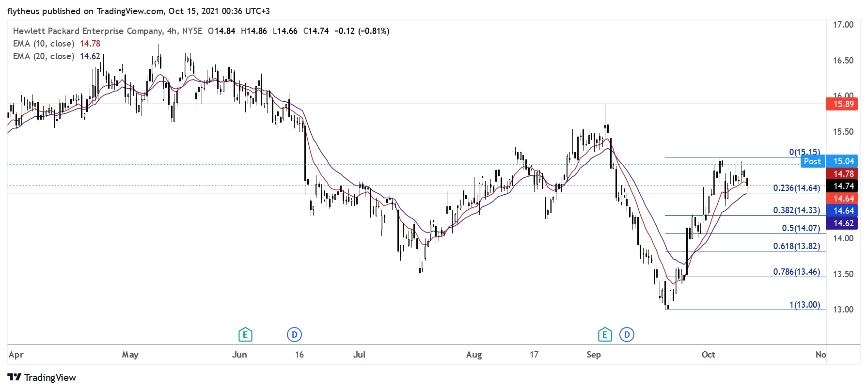
Task: Click the 16.50 price axis tick
Action: (x=843, y=61)
